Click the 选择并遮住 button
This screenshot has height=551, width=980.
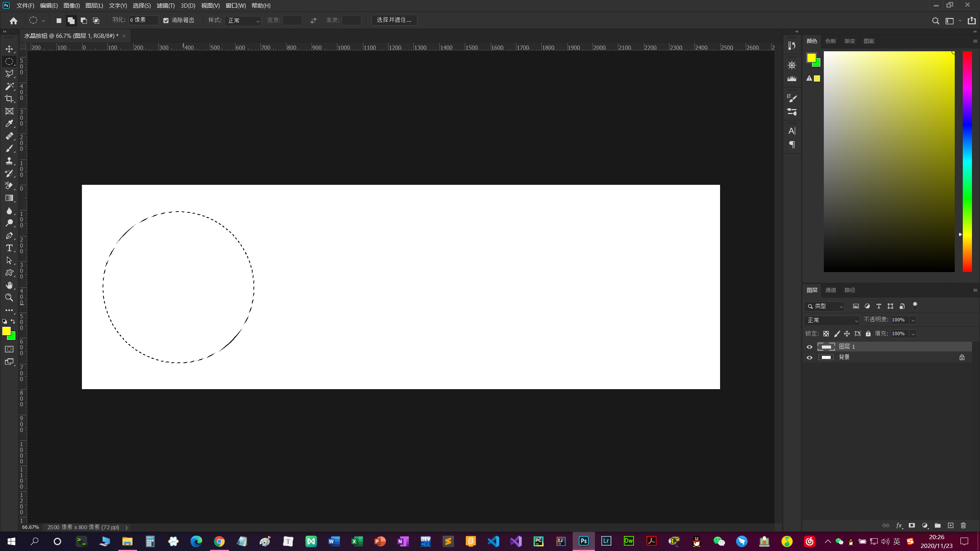pyautogui.click(x=394, y=20)
